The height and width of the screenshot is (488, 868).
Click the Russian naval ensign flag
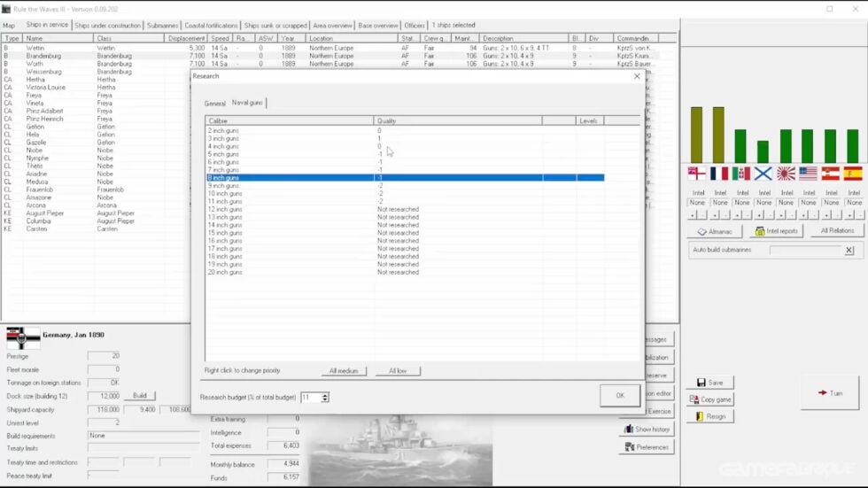(x=763, y=174)
